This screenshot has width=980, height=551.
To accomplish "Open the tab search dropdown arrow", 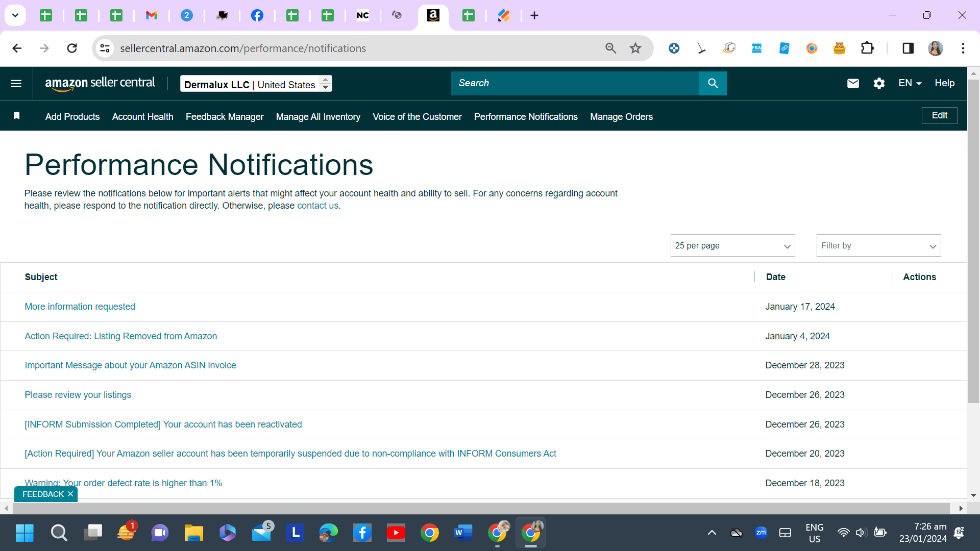I will pos(15,15).
